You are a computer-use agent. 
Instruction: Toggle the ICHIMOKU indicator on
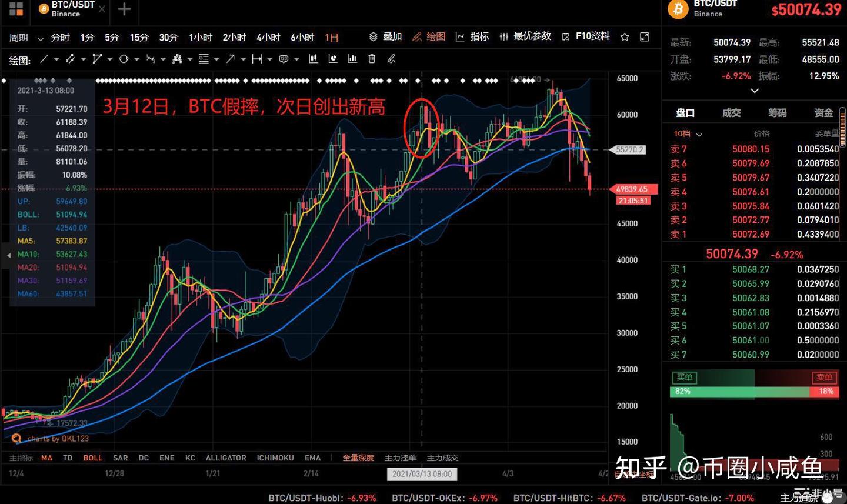pos(275,458)
